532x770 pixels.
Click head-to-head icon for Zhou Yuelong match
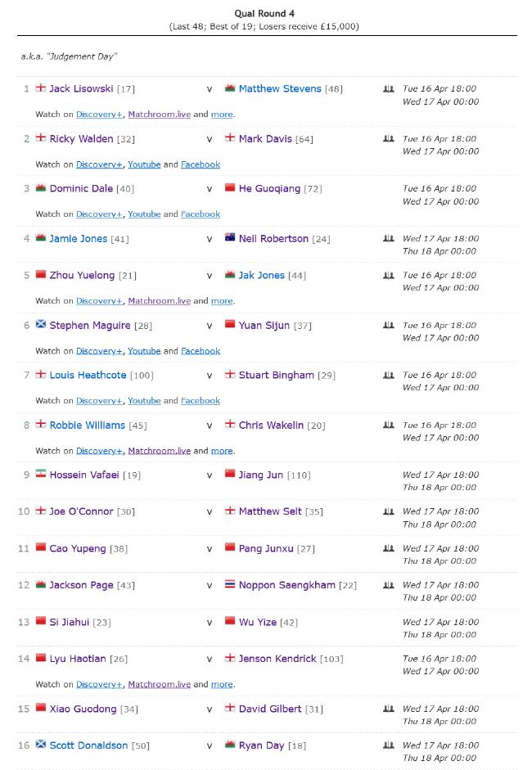[389, 276]
